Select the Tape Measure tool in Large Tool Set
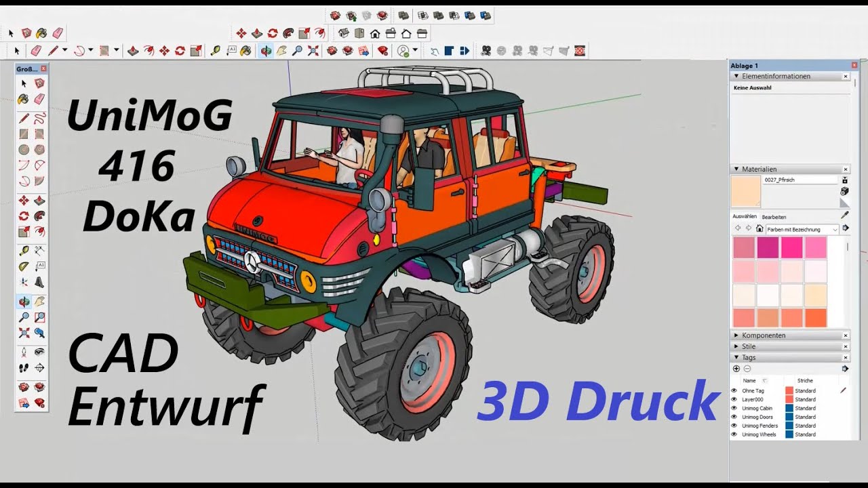Screen dimensions: 868x488 [24, 251]
